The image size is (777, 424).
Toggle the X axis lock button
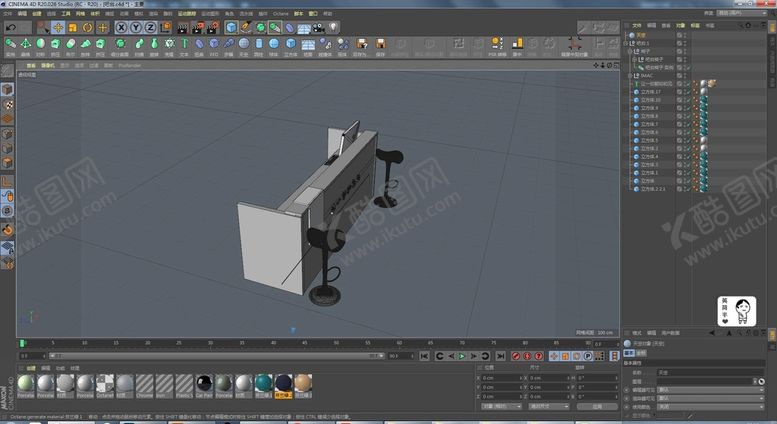121,28
